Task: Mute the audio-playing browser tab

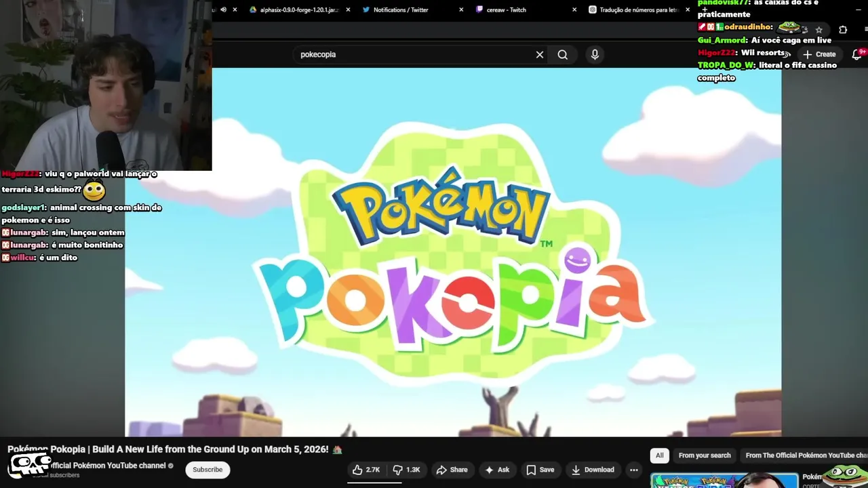Action: click(223, 9)
